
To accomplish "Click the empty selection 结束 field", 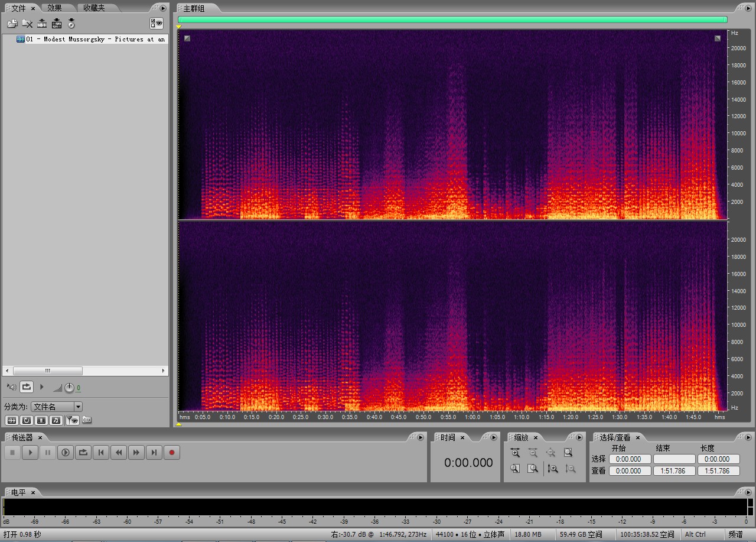I will pos(674,459).
